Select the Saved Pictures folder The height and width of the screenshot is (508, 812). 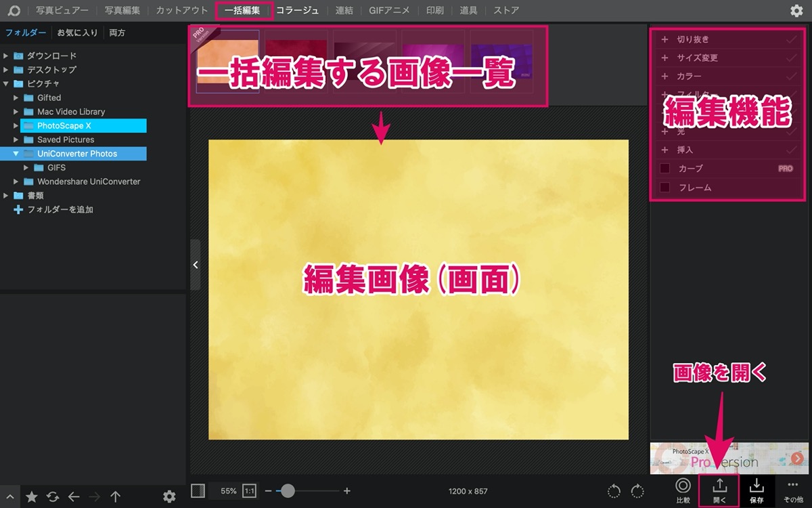tap(66, 140)
